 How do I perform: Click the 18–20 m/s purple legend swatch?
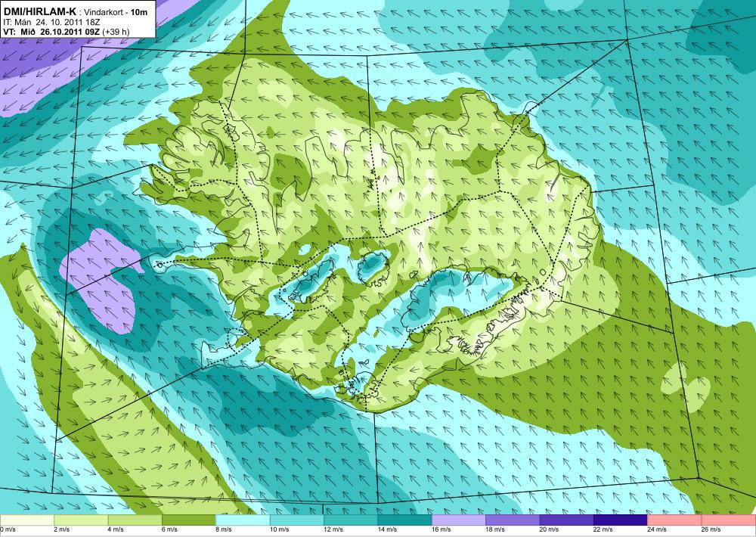(x=513, y=520)
